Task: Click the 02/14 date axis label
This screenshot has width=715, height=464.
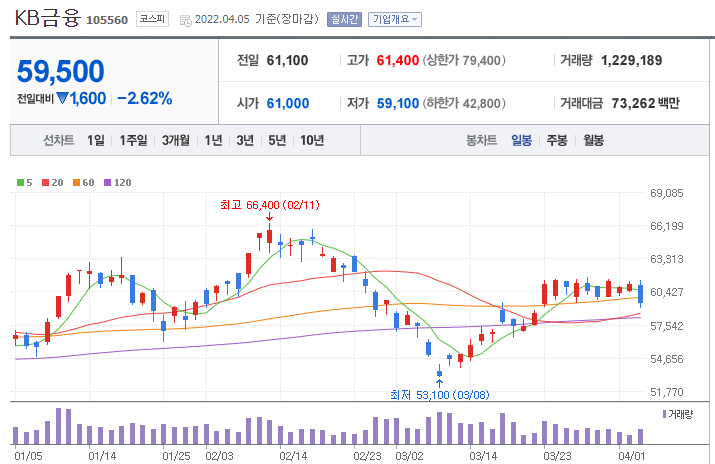Action: point(293,456)
